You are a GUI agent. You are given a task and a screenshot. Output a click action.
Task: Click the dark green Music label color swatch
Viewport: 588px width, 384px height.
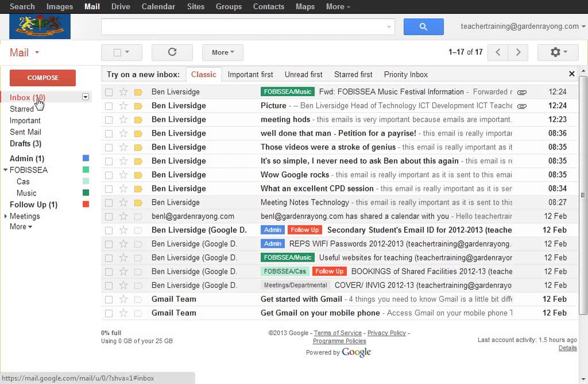pyautogui.click(x=86, y=193)
